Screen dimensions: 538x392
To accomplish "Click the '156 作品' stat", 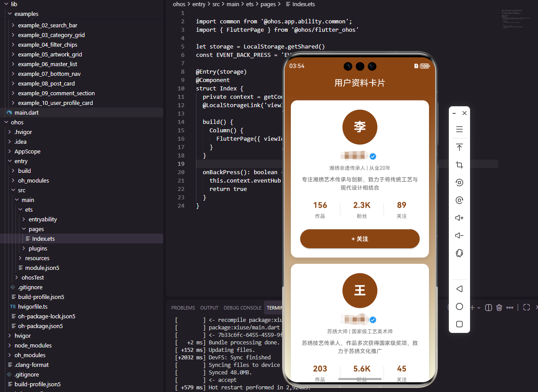I will click(320, 210).
